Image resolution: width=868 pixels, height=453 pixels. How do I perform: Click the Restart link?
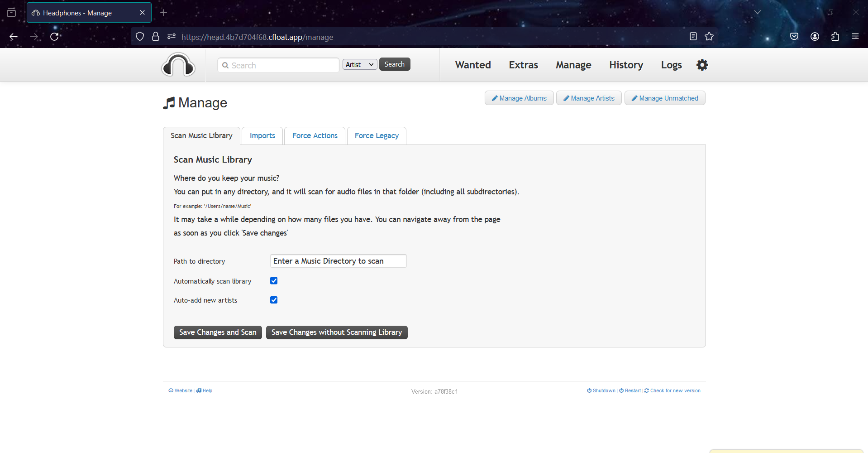[x=630, y=390]
